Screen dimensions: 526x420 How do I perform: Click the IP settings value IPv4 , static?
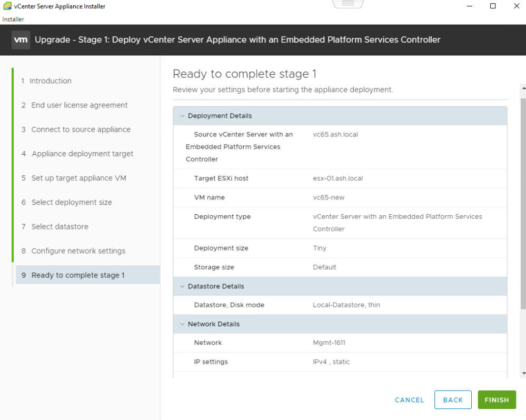[331, 362]
